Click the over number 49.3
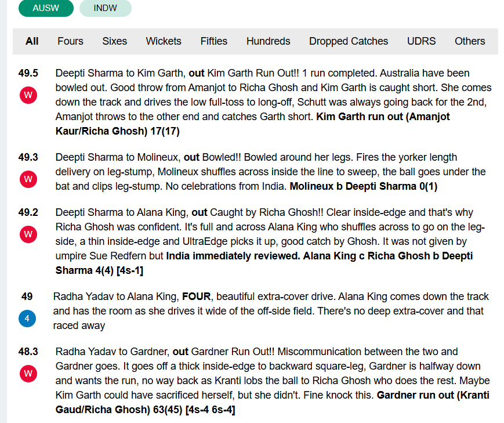 (x=28, y=157)
